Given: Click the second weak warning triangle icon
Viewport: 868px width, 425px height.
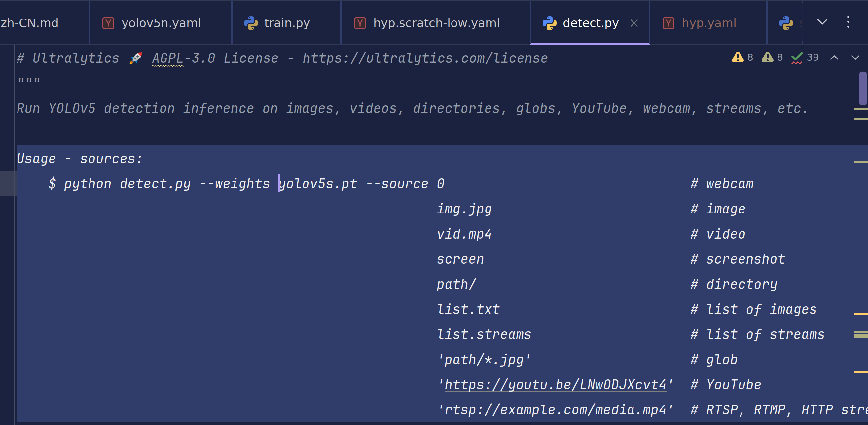Looking at the screenshot, I should click(767, 57).
